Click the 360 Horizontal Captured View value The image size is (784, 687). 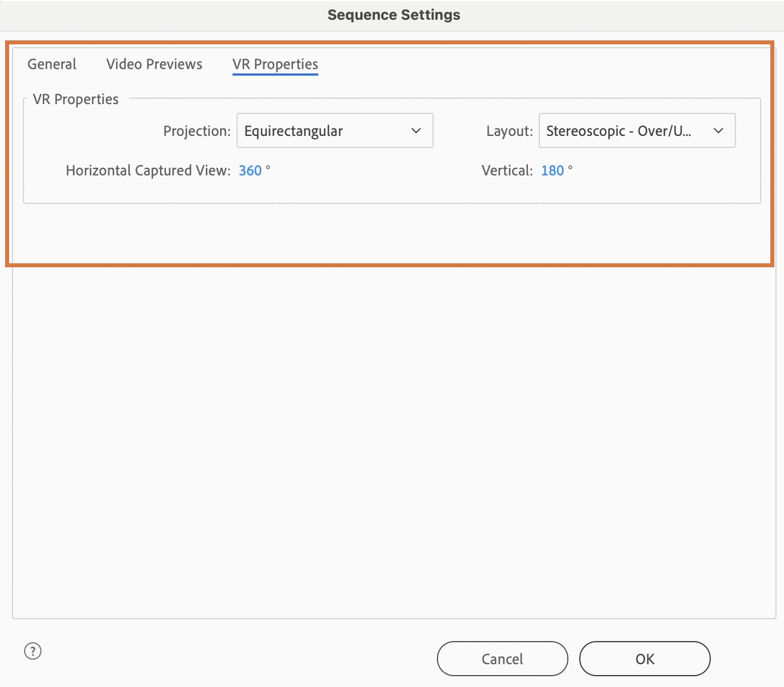pos(250,171)
